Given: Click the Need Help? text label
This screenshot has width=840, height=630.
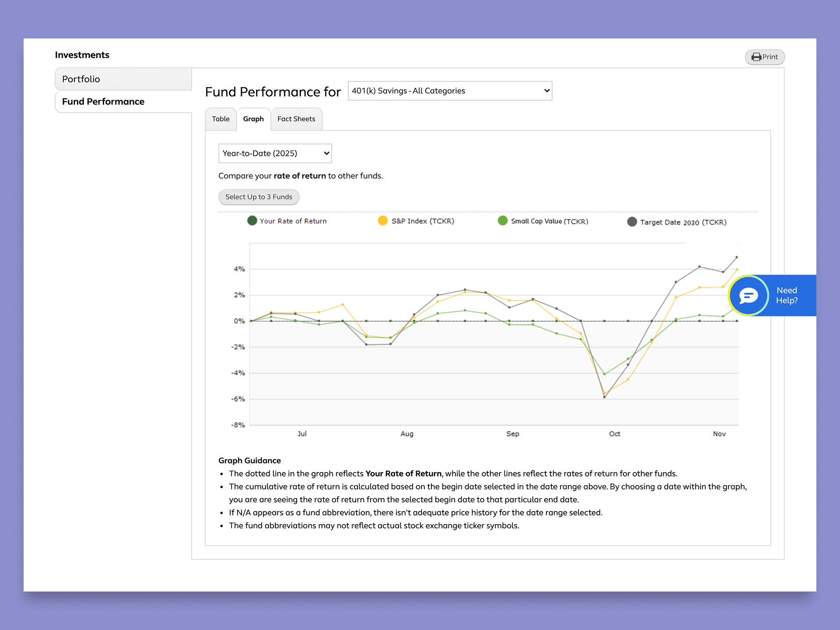Looking at the screenshot, I should click(x=787, y=295).
